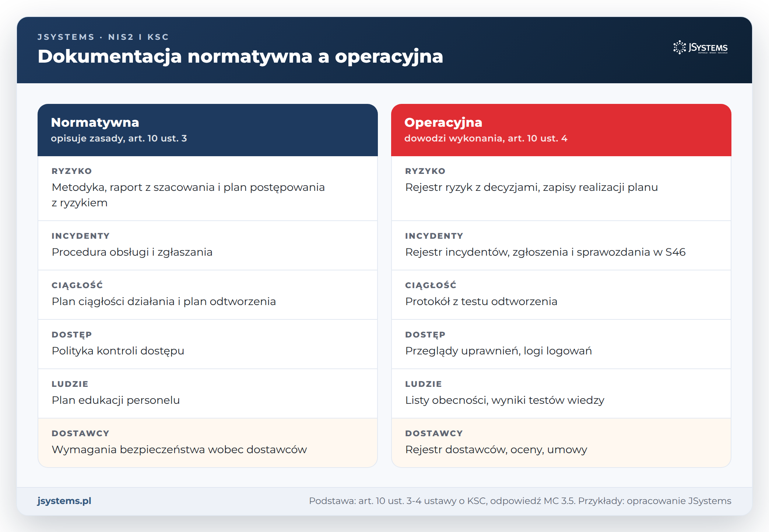
Task: Select the 'Normatywna' column heading
Action: (x=95, y=122)
